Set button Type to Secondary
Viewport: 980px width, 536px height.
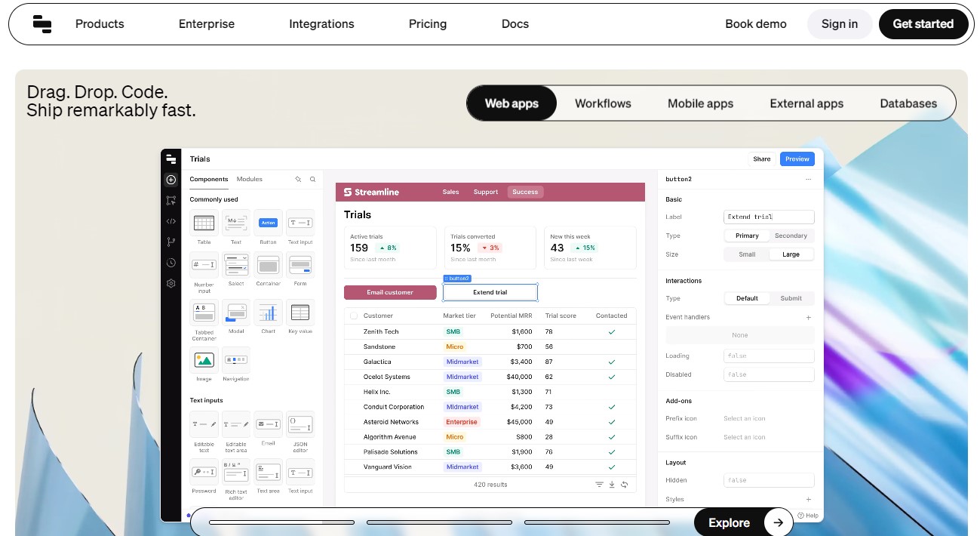coord(791,236)
